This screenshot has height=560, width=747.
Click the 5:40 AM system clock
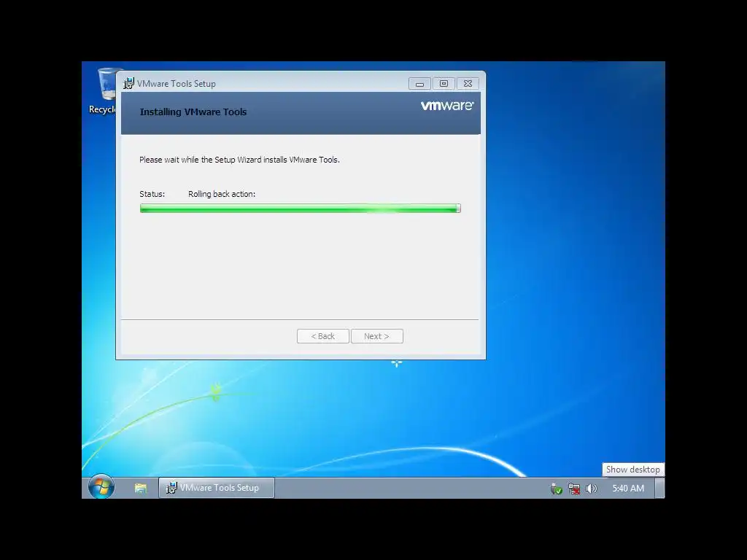pos(628,488)
